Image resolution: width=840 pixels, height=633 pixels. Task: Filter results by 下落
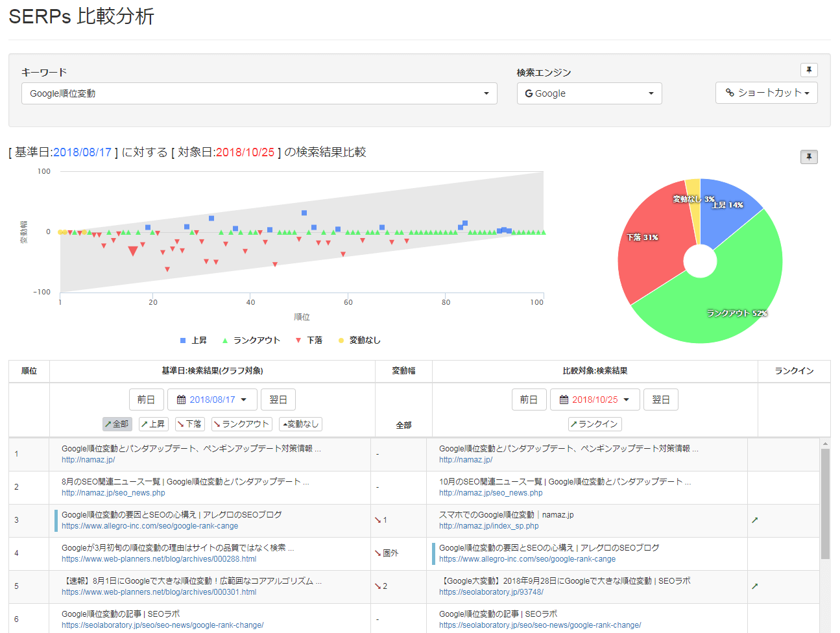click(190, 424)
